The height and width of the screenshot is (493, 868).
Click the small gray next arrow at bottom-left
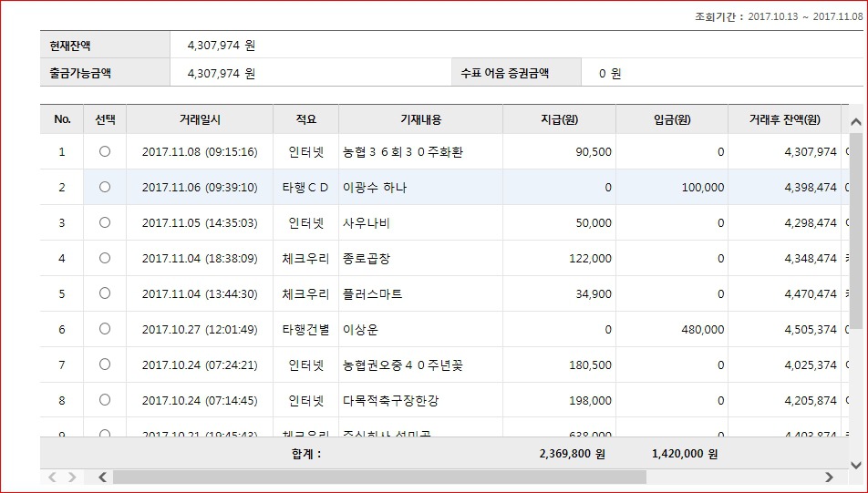[x=72, y=477]
